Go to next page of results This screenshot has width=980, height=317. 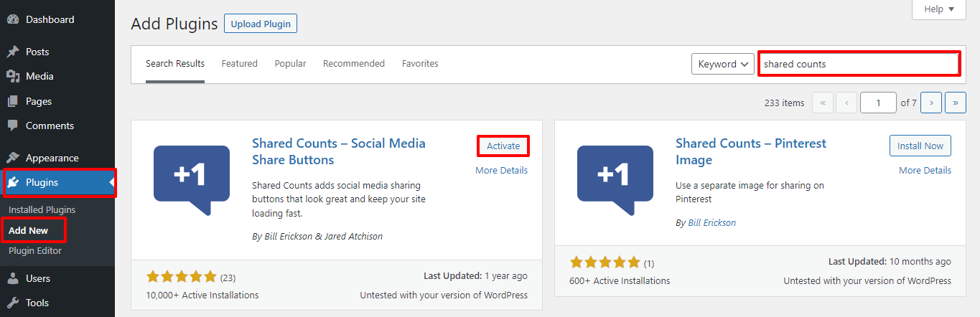[930, 103]
